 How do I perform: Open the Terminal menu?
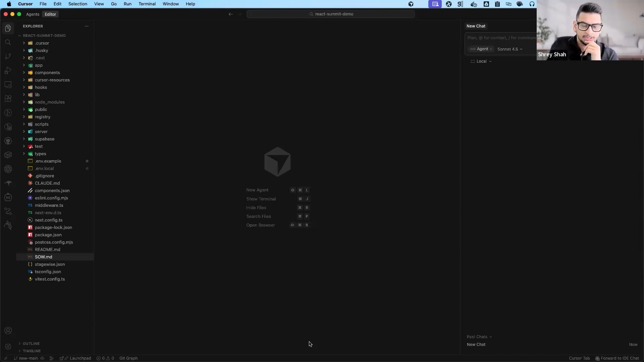pyautogui.click(x=147, y=4)
